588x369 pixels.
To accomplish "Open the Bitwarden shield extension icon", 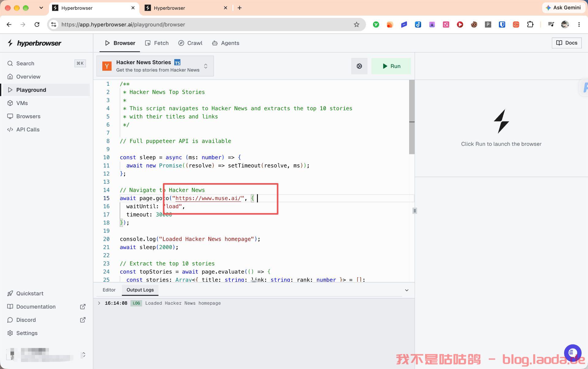I will point(502,24).
